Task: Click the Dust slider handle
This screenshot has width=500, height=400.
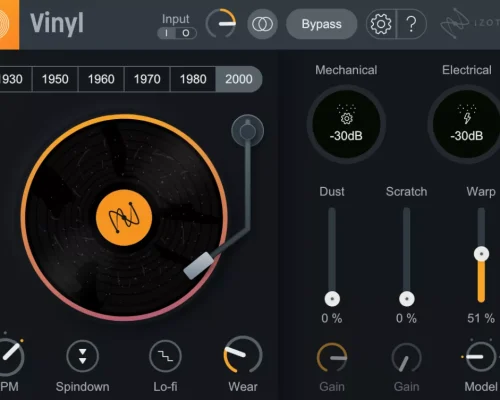Action: (332, 299)
